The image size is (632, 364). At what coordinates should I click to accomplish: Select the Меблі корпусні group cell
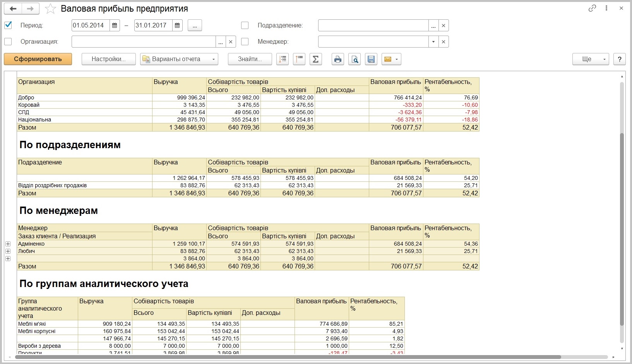tap(48, 331)
